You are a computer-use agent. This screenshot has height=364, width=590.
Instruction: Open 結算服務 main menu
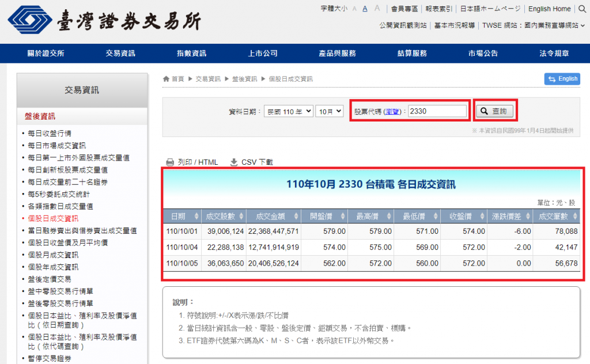click(x=412, y=54)
